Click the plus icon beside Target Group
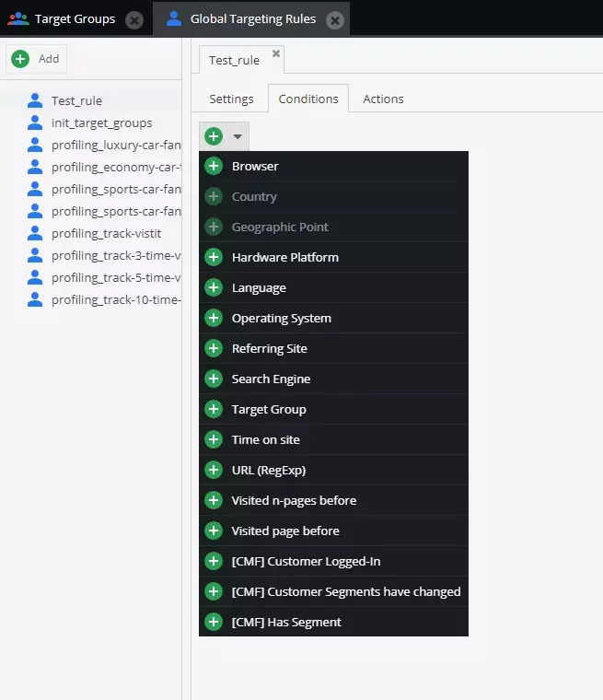The height and width of the screenshot is (700, 603). pos(214,409)
